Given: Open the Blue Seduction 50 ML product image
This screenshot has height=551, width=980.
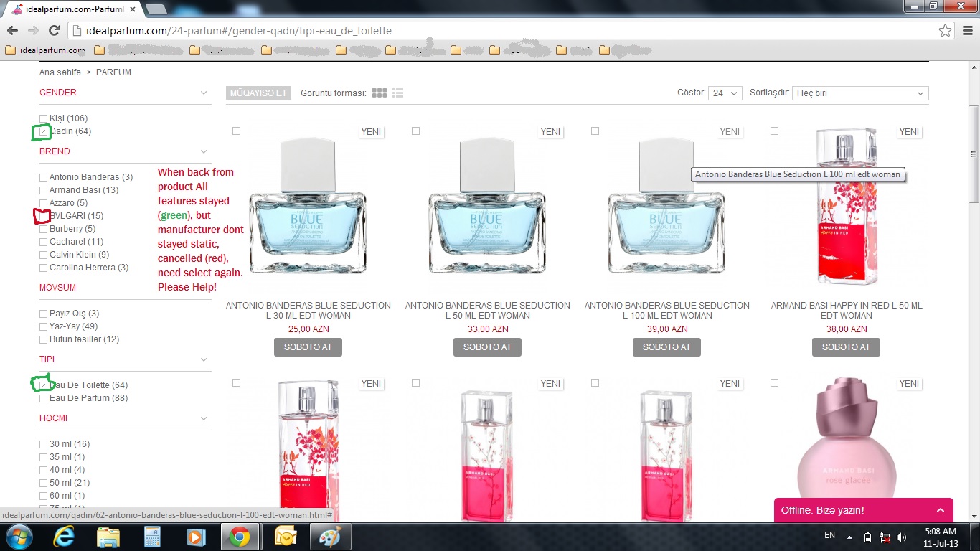Looking at the screenshot, I should point(487,205).
